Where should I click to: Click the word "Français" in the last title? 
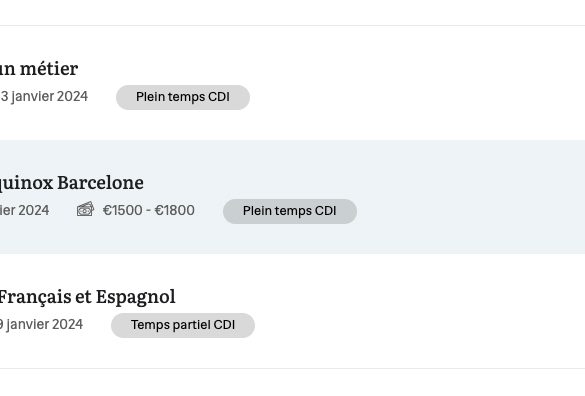35,297
